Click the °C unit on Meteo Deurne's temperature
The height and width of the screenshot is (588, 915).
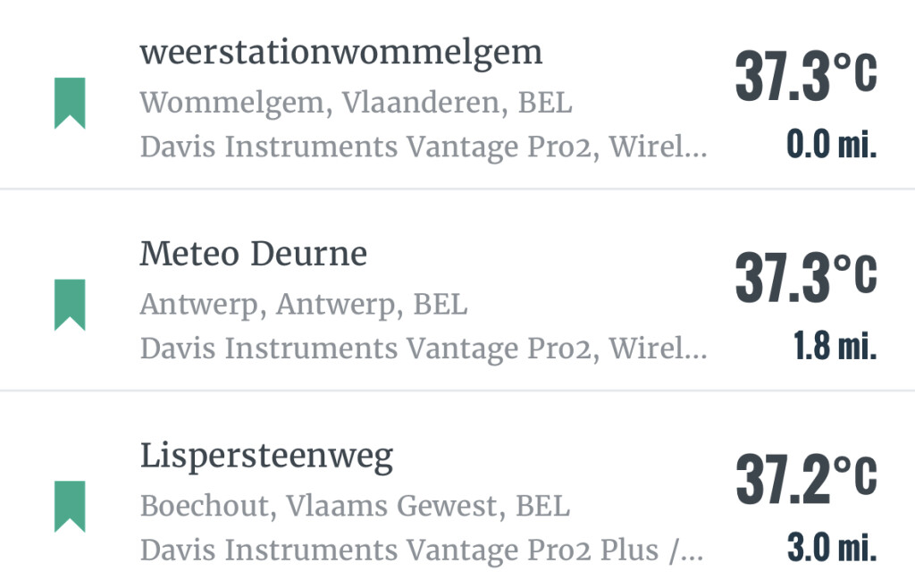[x=855, y=273]
